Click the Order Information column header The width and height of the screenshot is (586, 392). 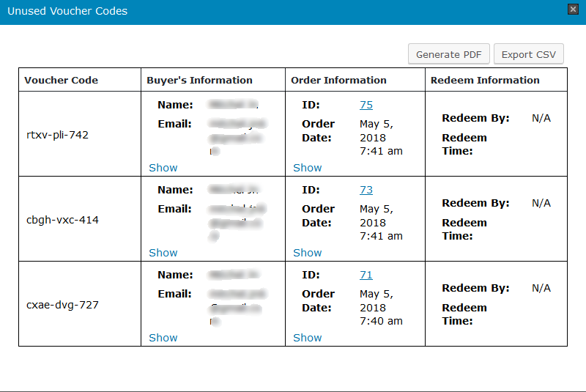click(338, 81)
